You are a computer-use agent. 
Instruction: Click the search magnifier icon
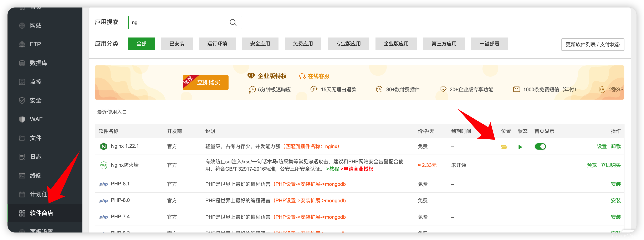(233, 22)
